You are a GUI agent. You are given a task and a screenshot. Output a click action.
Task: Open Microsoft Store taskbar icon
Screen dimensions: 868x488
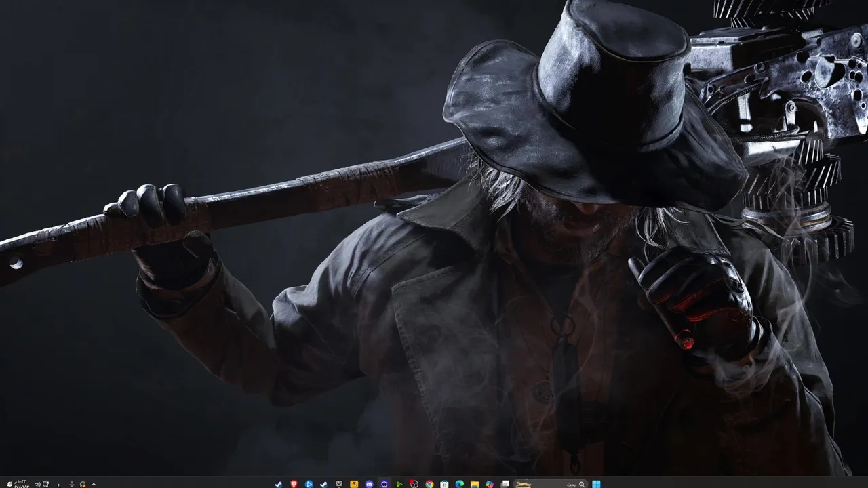click(x=444, y=484)
